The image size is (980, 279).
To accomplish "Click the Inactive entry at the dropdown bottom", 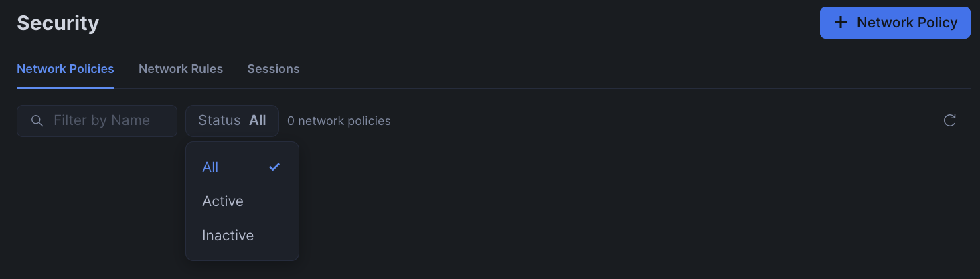I will 228,236.
